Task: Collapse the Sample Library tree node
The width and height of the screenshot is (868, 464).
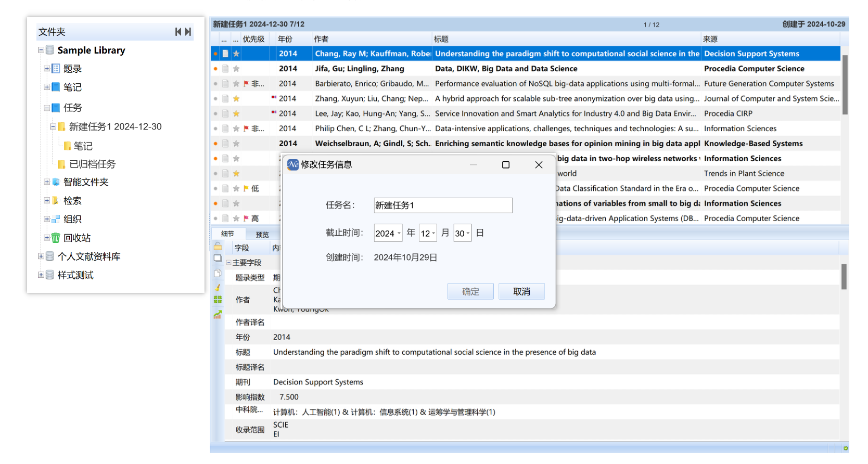Action: pyautogui.click(x=41, y=50)
